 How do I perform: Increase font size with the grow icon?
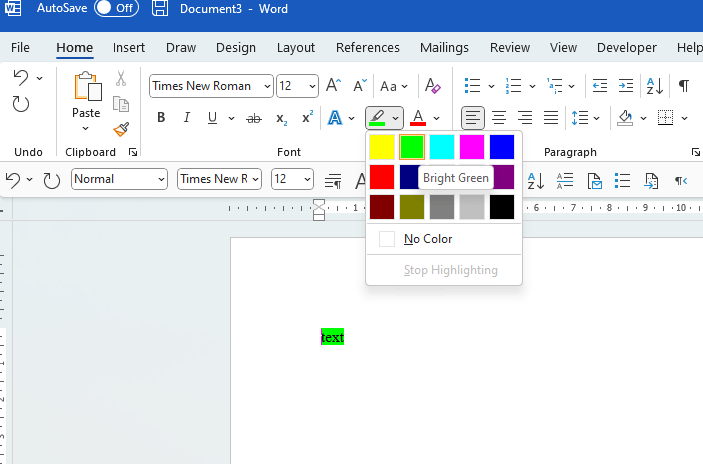coord(334,85)
